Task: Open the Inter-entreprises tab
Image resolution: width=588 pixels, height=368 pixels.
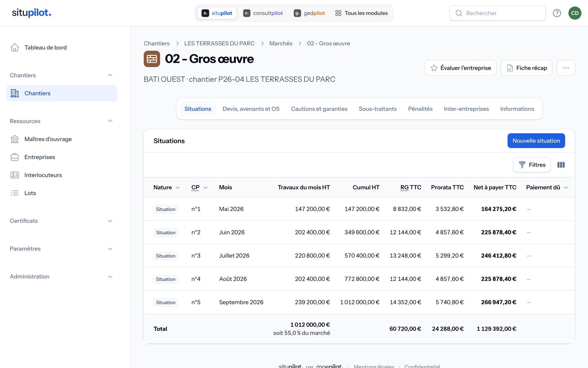Action: (x=466, y=109)
